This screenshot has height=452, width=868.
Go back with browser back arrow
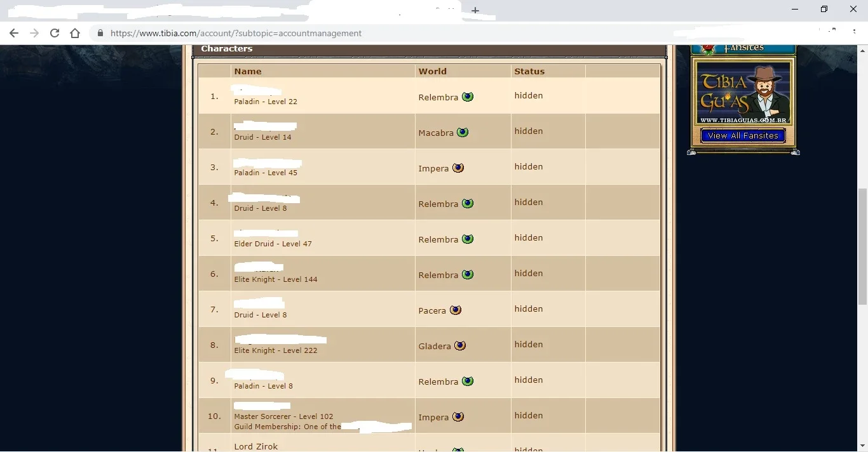[14, 33]
